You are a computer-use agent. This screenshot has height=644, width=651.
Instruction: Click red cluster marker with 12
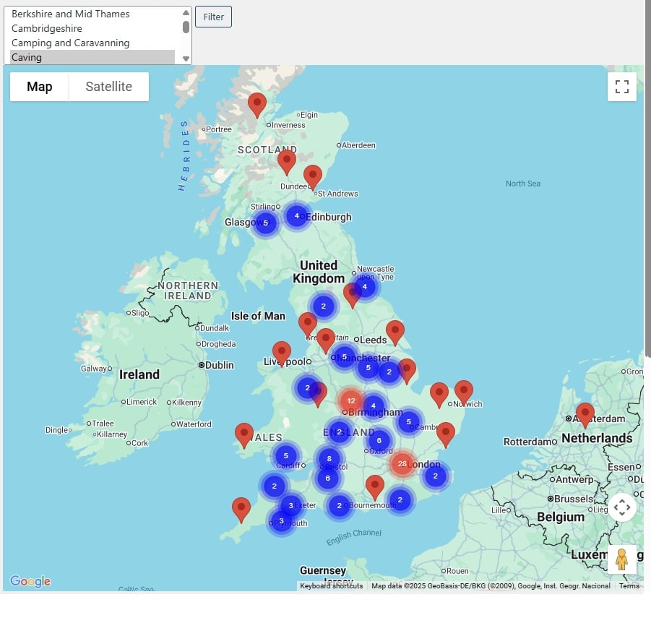tap(351, 400)
